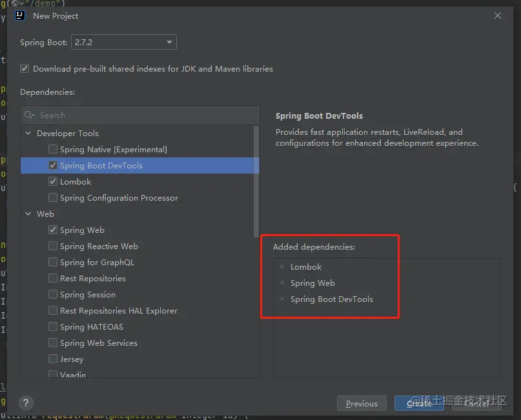Uncheck the Spring Web checkbox
Viewport: 521px width, 420px height.
[53, 230]
